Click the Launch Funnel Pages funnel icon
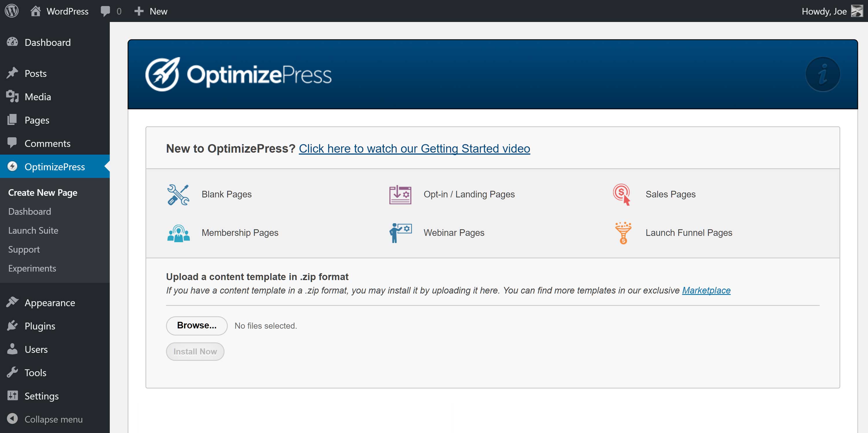 (x=623, y=233)
